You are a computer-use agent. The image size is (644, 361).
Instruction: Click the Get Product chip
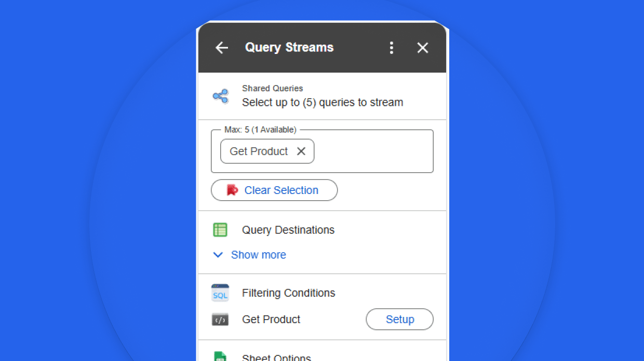(x=259, y=151)
